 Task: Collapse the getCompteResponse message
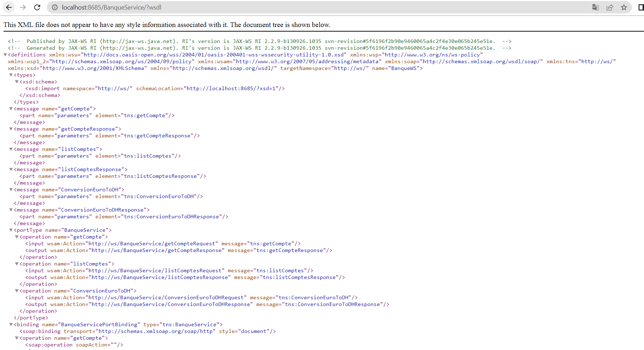point(11,129)
